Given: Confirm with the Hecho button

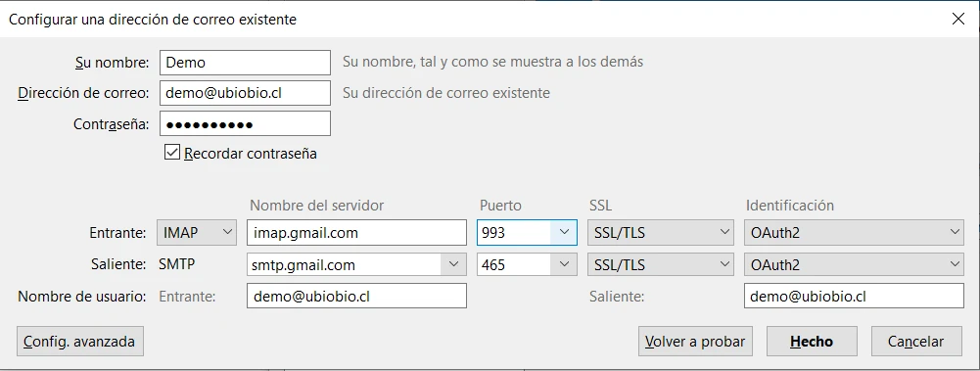Looking at the screenshot, I should coord(812,342).
